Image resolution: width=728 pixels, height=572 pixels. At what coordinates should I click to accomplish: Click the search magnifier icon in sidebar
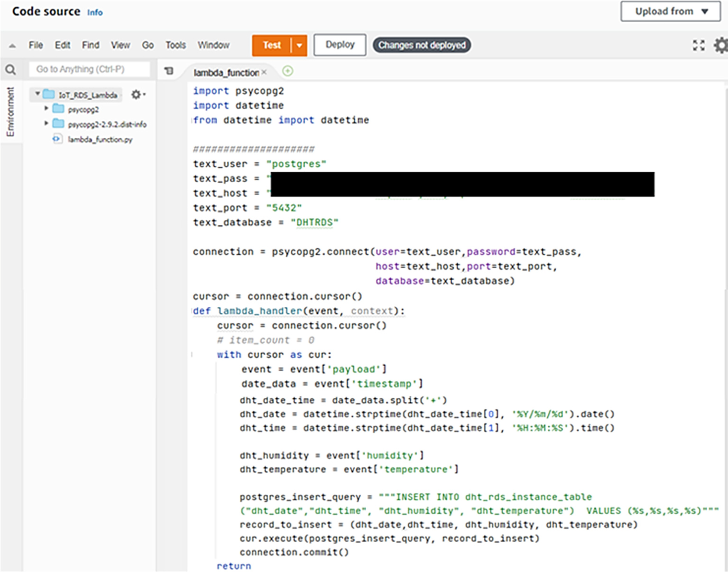(11, 70)
